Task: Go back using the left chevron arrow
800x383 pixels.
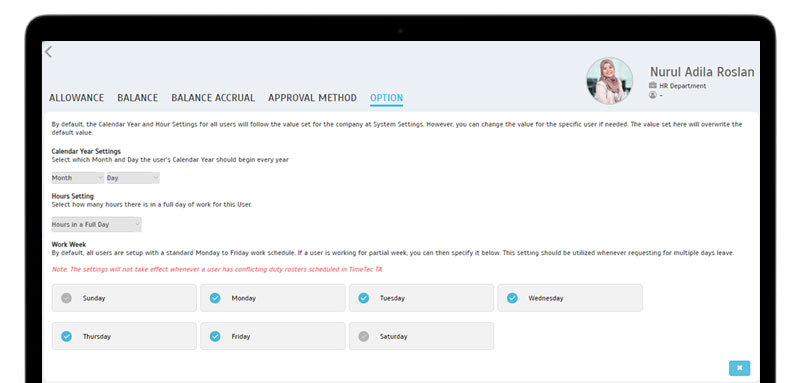Action: point(48,52)
